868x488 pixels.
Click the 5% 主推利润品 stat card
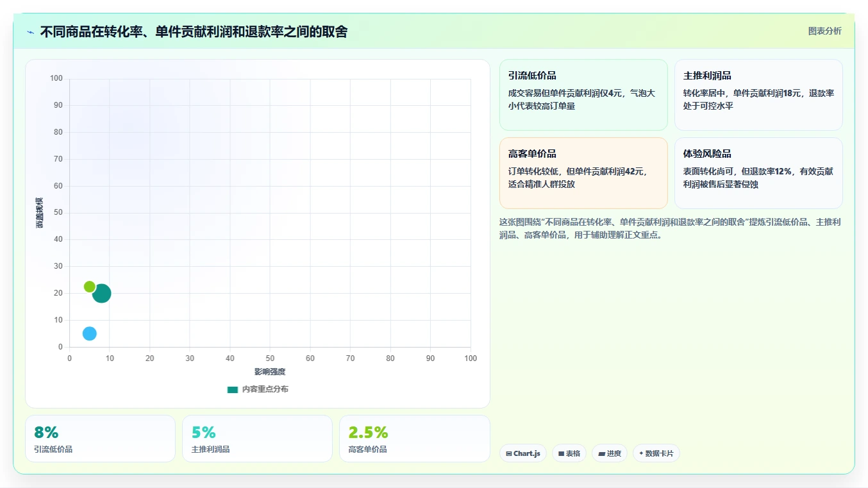[x=257, y=439]
